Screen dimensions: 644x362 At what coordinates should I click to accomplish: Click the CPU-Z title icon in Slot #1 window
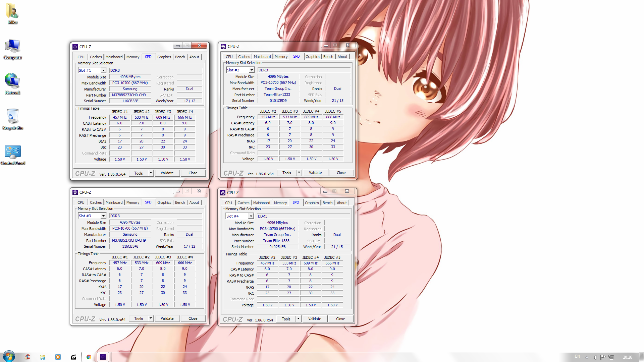tap(75, 47)
